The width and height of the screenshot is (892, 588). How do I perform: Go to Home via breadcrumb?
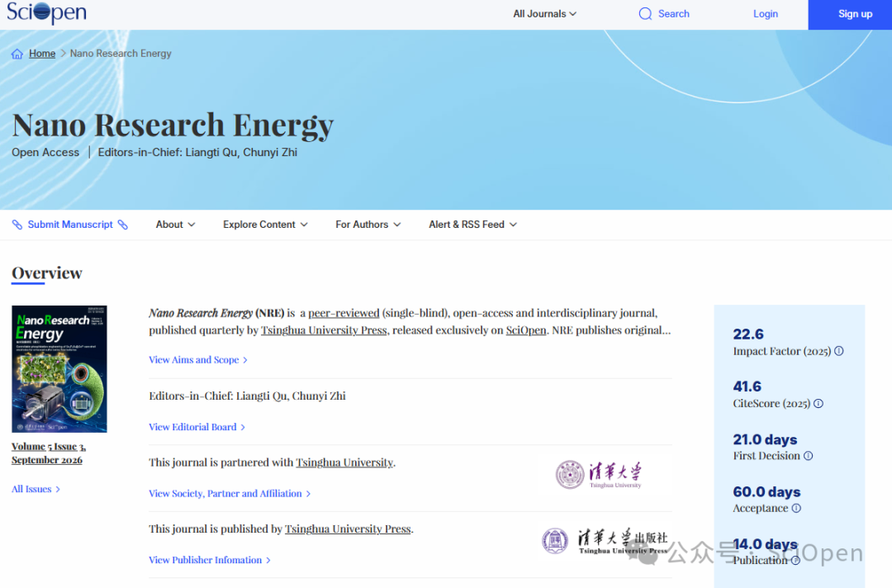coord(42,54)
